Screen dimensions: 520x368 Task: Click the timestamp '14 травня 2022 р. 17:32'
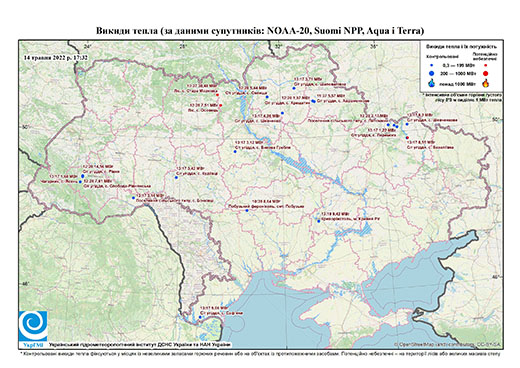pos(56,57)
